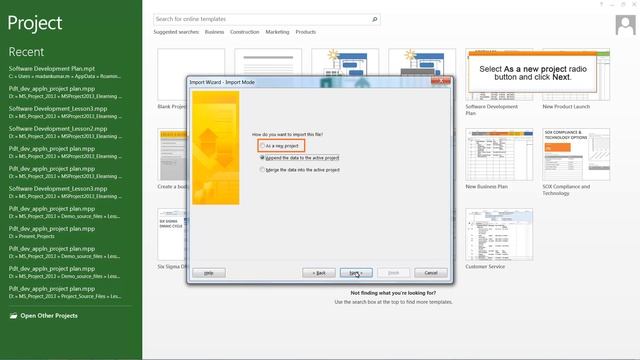Cancel the Import Wizard dialog
The height and width of the screenshot is (360, 640).
tap(431, 273)
